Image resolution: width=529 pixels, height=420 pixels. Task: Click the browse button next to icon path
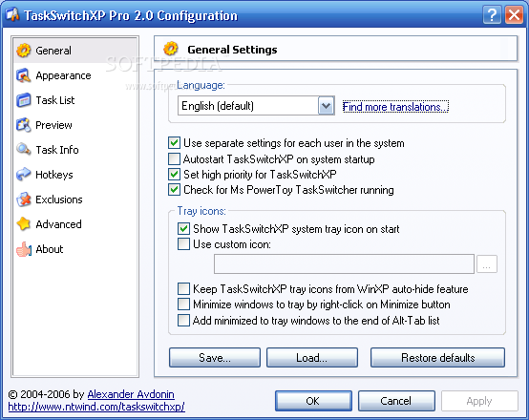coord(486,263)
